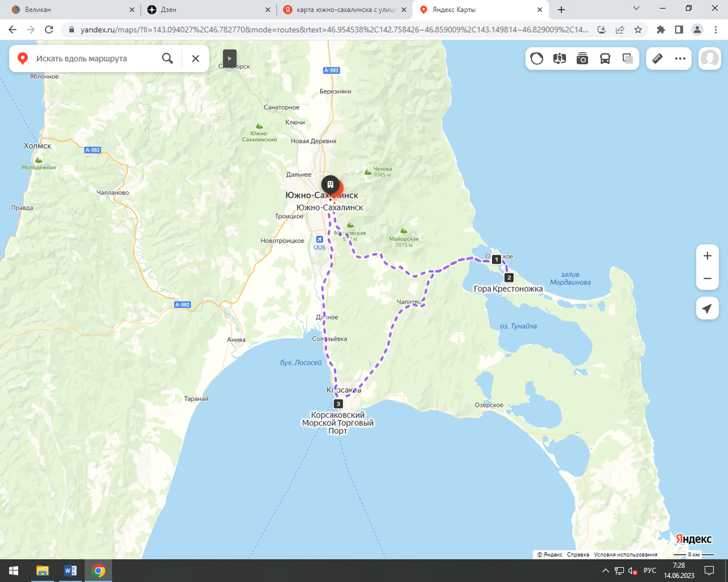Click the Озёрское village label
Image resolution: width=728 pixels, height=582 pixels.
point(489,405)
